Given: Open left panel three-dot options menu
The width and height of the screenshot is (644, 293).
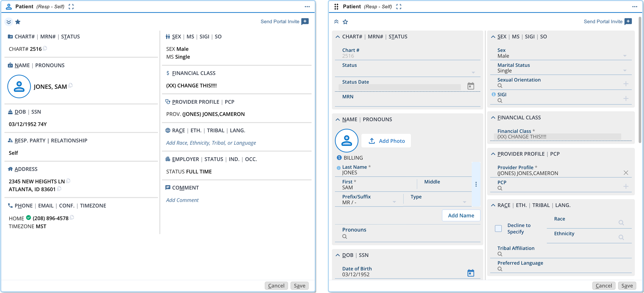Looking at the screenshot, I should point(307,7).
